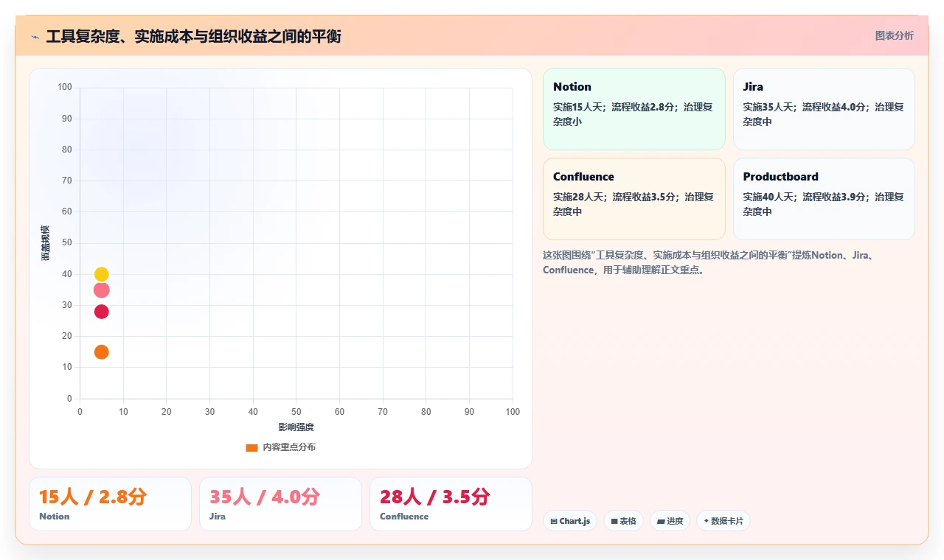Toggle the 内容重点分布 legend swatch

pos(251,447)
